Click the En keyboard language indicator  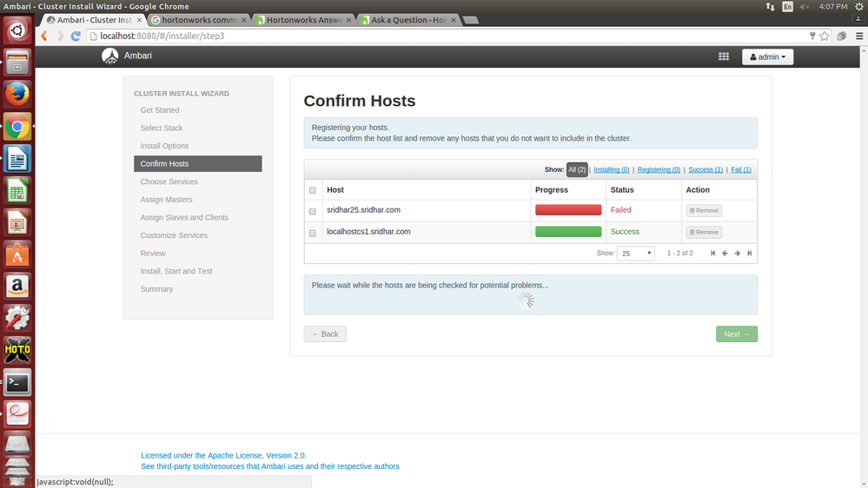[x=787, y=7]
